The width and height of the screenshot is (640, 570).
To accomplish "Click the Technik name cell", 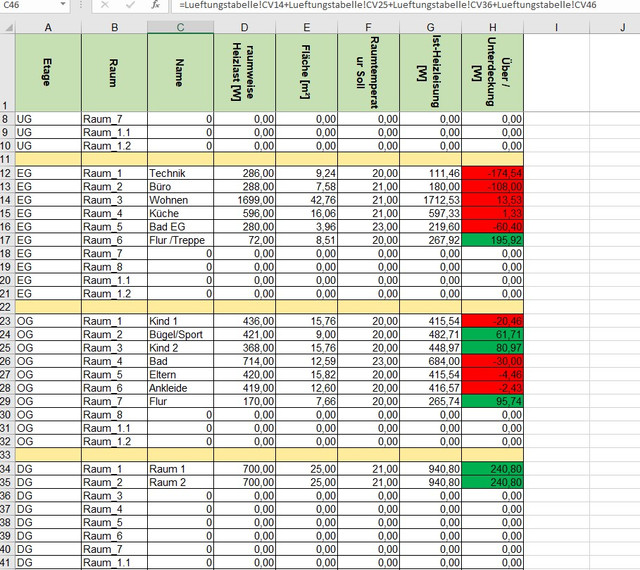I will (180, 173).
